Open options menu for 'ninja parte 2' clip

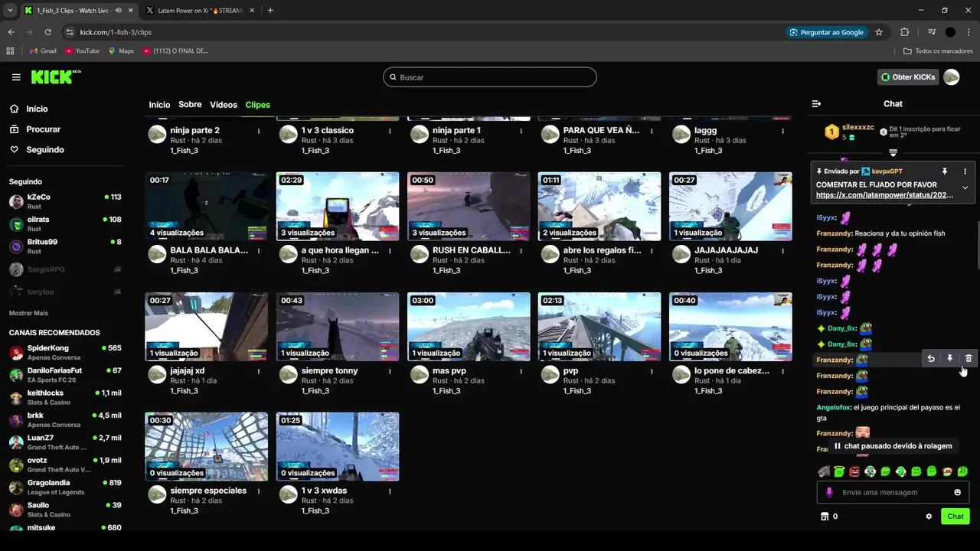coord(259,131)
